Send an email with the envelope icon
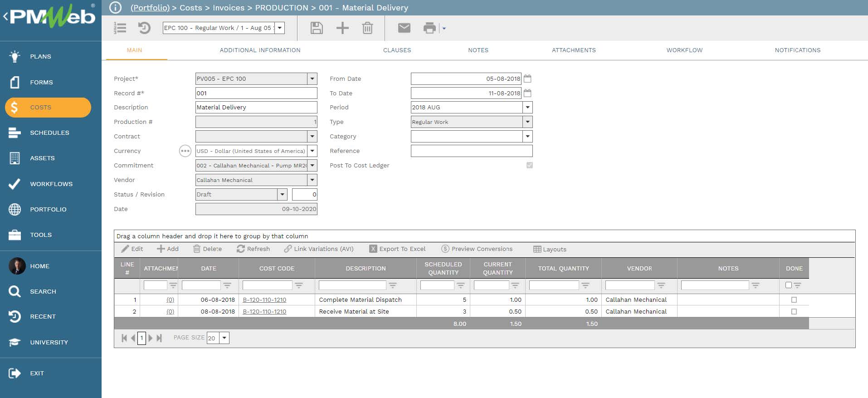This screenshot has width=868, height=398. [x=404, y=28]
